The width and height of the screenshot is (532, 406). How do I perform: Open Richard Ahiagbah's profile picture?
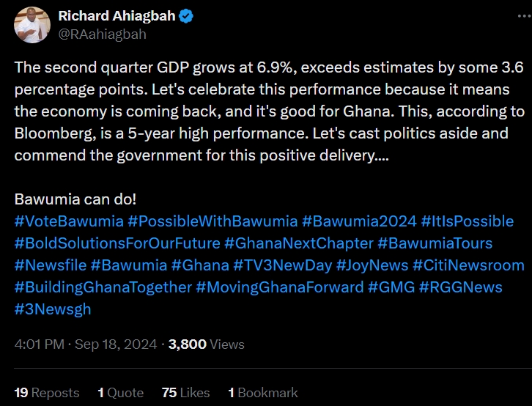click(32, 24)
